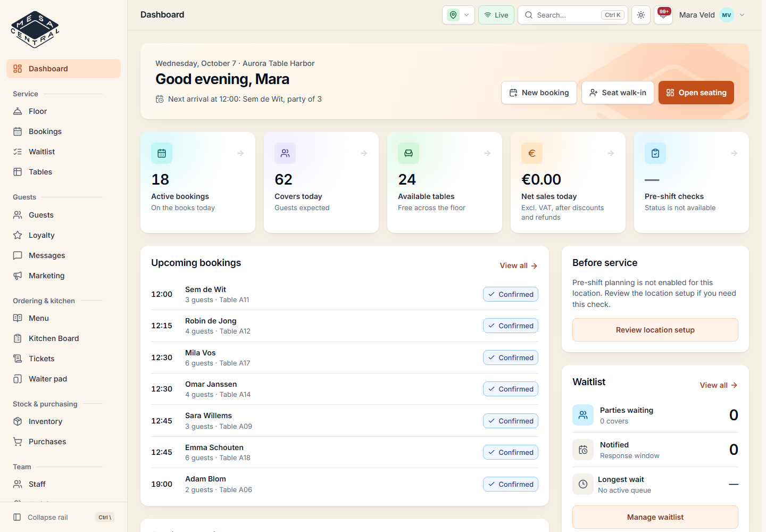Go to Marketing
766x532 pixels.
pyautogui.click(x=63, y=276)
